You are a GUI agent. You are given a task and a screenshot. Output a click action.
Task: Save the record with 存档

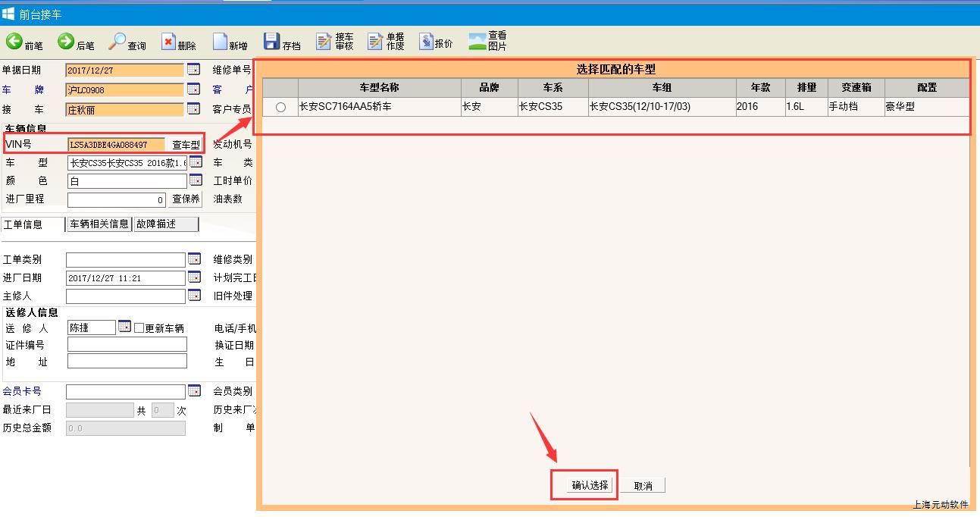(x=271, y=42)
